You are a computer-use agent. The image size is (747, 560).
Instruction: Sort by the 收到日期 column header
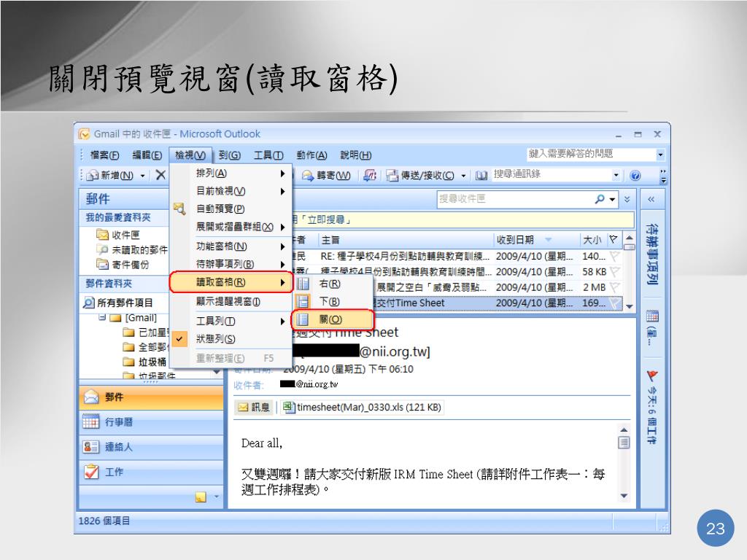[536, 239]
